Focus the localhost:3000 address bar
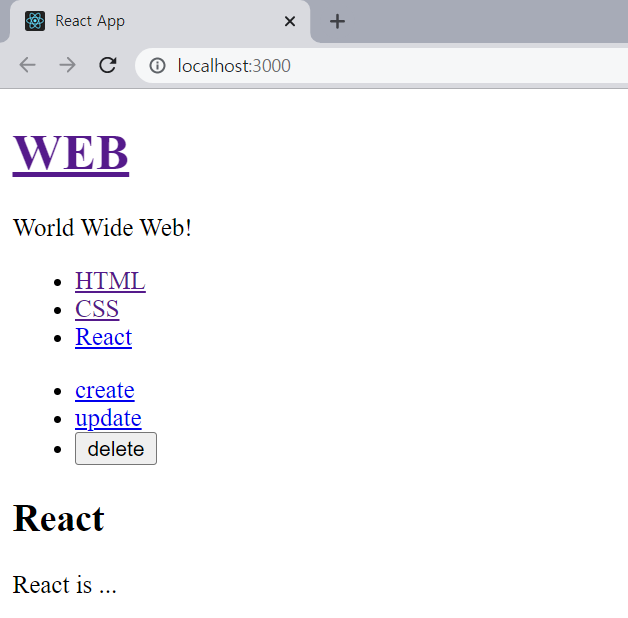628x618 pixels. [381, 65]
